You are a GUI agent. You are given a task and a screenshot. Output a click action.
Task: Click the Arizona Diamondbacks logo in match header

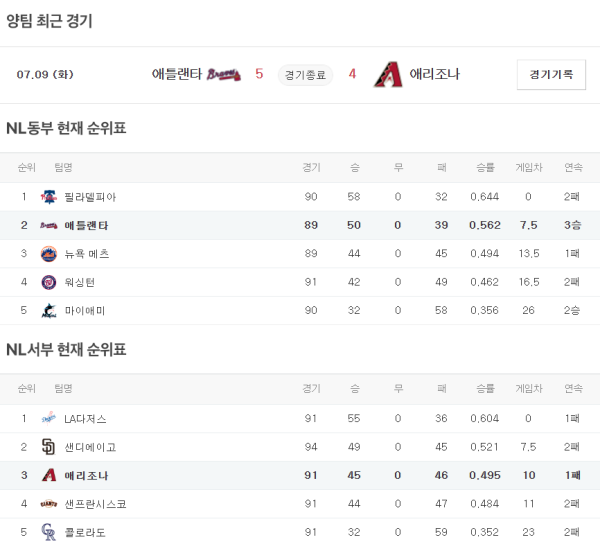(x=387, y=74)
